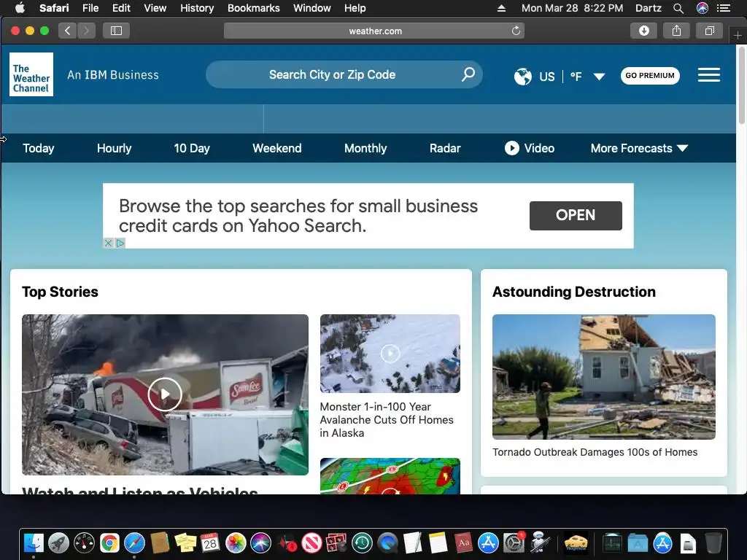747x560 pixels.
Task: Open the Edit menu
Action: (121, 8)
